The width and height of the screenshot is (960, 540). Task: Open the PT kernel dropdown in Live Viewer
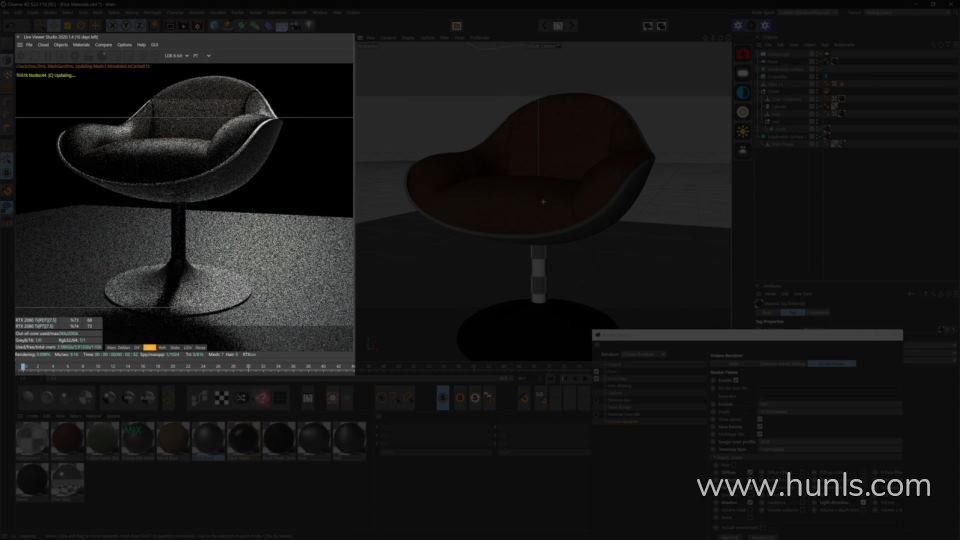click(200, 56)
